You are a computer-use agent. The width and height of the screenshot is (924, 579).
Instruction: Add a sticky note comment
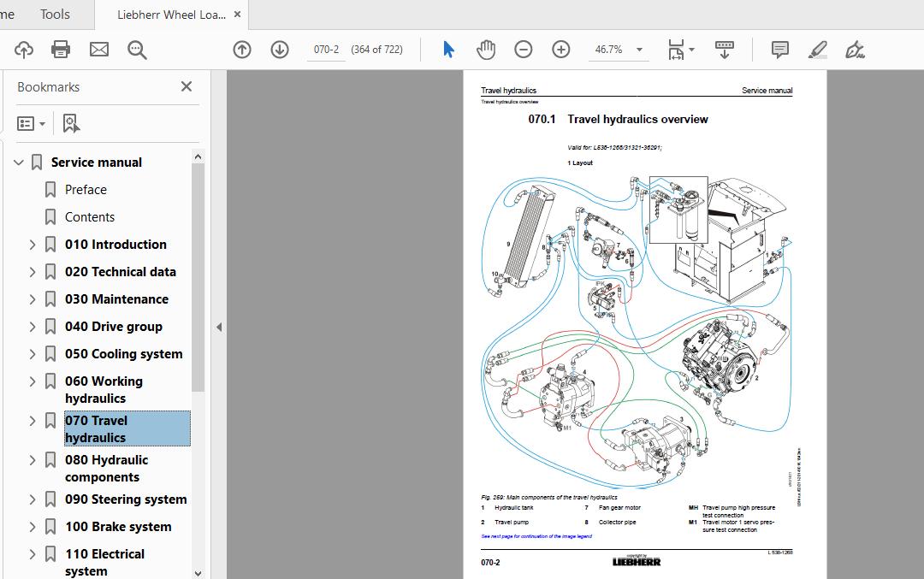click(x=779, y=50)
